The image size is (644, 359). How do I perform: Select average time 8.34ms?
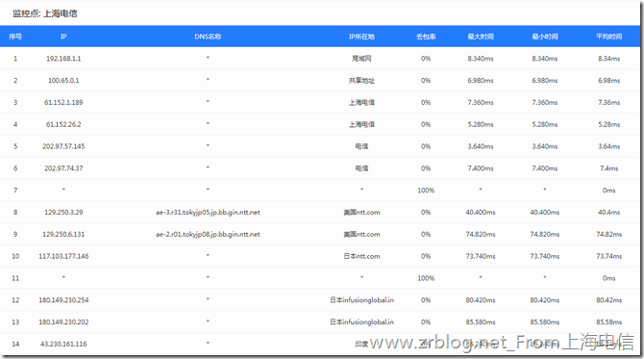point(609,59)
